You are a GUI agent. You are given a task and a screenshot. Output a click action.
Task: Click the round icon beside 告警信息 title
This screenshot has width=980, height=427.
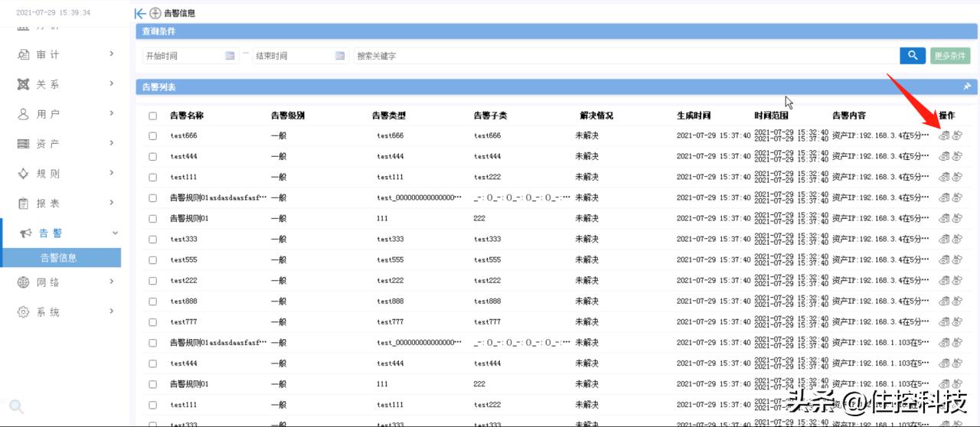pos(155,13)
